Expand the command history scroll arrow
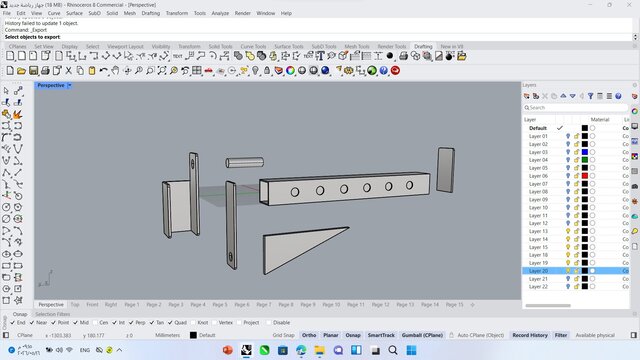640x360 pixels. click(635, 37)
